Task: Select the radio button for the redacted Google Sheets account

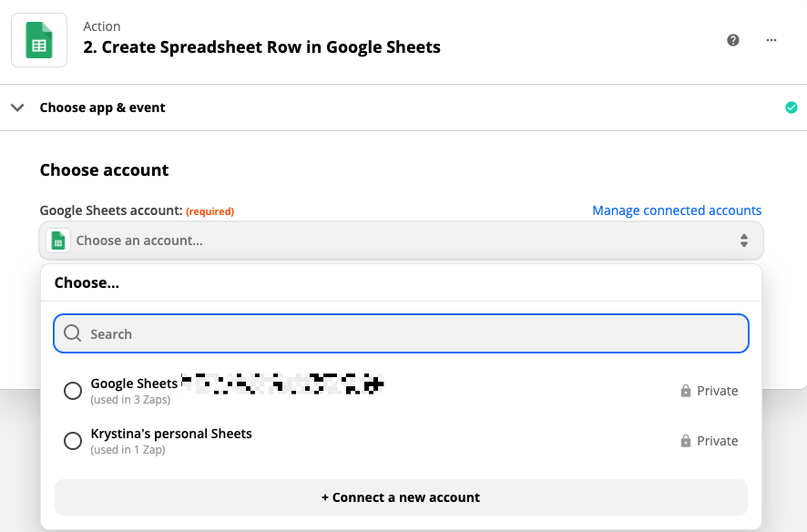Action: [x=73, y=391]
